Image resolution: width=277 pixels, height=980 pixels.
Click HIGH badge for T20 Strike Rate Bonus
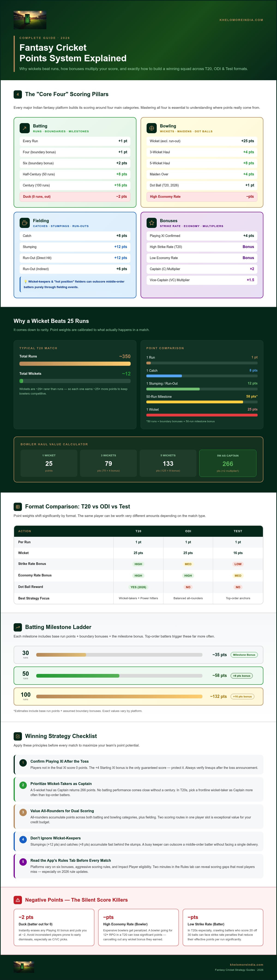coord(138,564)
